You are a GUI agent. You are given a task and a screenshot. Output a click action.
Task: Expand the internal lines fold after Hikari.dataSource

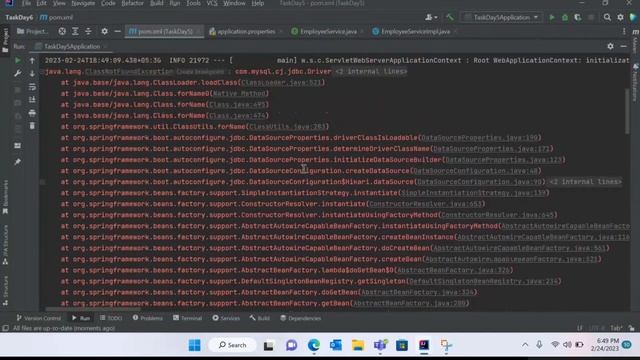tap(585, 182)
